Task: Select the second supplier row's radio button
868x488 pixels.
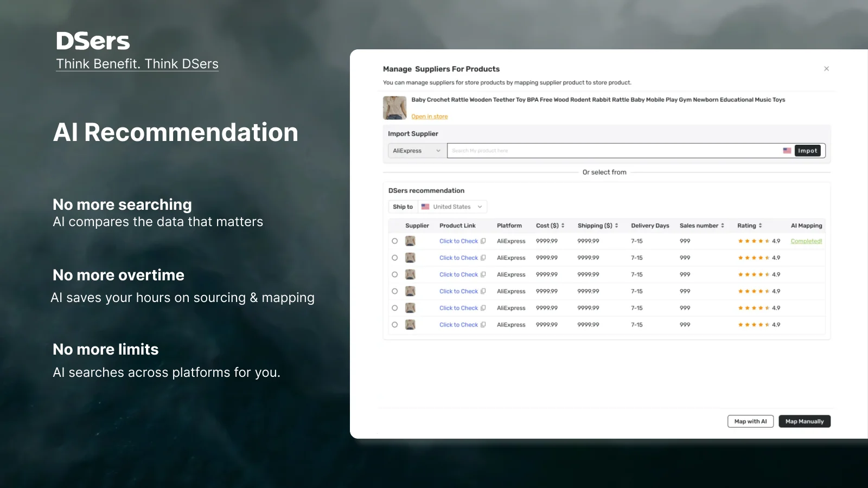Action: click(394, 258)
